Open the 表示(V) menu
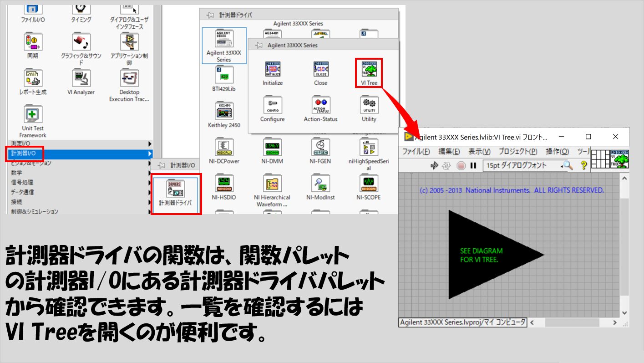644x363 pixels. pyautogui.click(x=479, y=152)
